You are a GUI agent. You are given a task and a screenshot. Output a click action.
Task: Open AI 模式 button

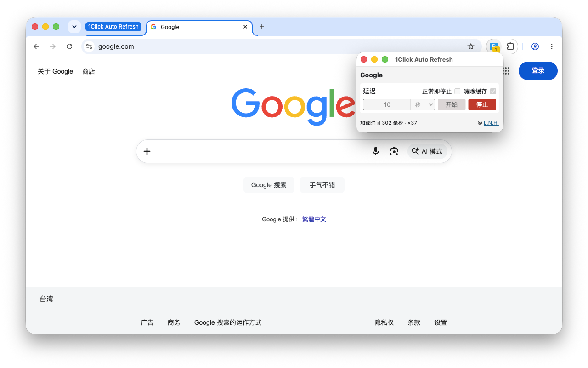(427, 151)
